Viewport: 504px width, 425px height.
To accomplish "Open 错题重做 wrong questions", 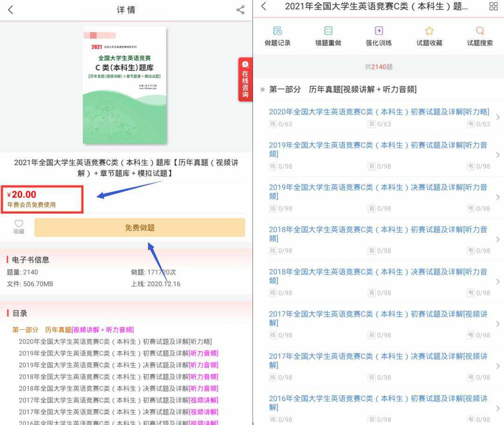I will click(x=328, y=36).
